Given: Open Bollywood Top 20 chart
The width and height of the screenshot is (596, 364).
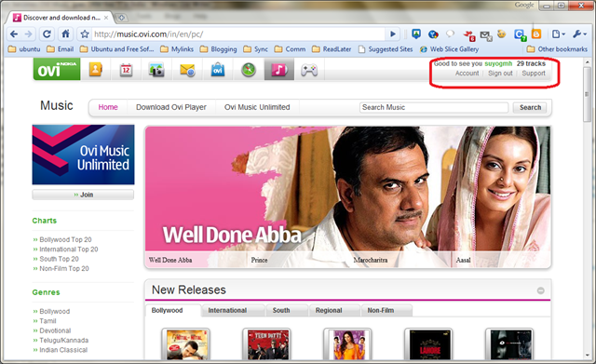Looking at the screenshot, I should click(x=65, y=240).
